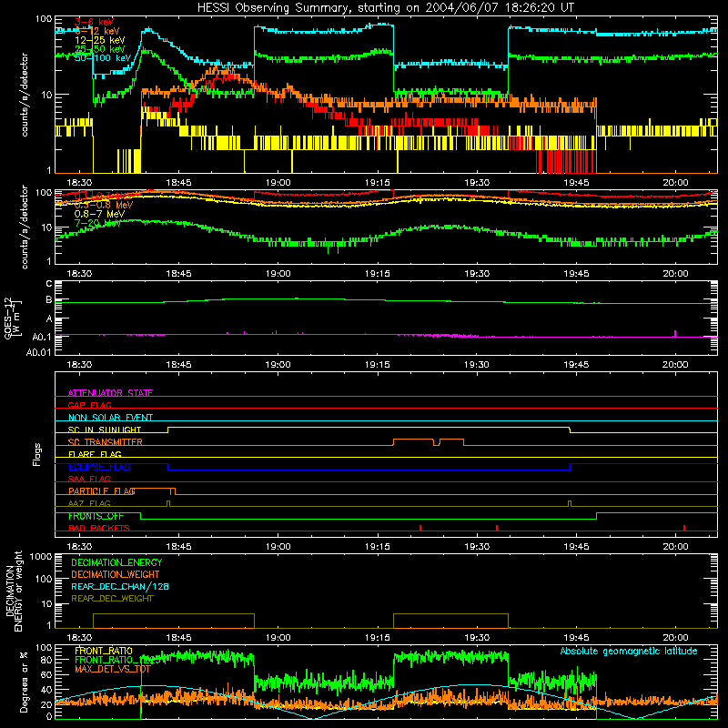This screenshot has width=728, height=728.
Task: Click the B class tick on GOES axis
Action: [x=49, y=300]
